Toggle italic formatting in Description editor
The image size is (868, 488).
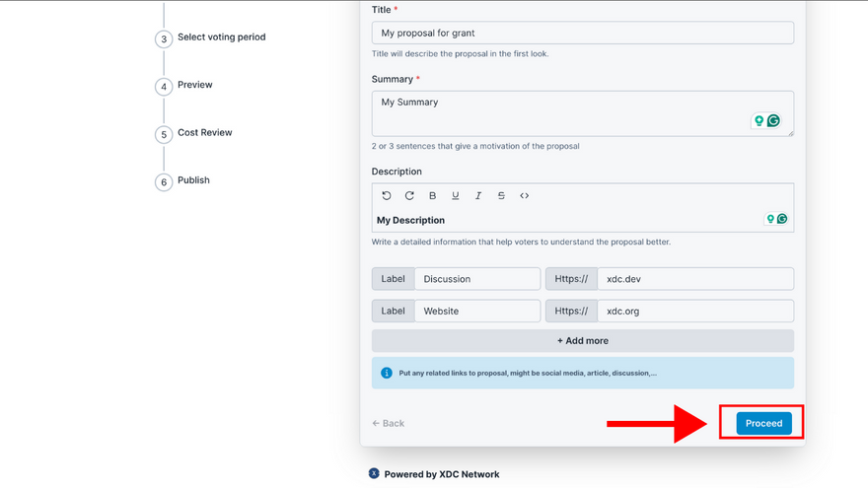(x=478, y=196)
